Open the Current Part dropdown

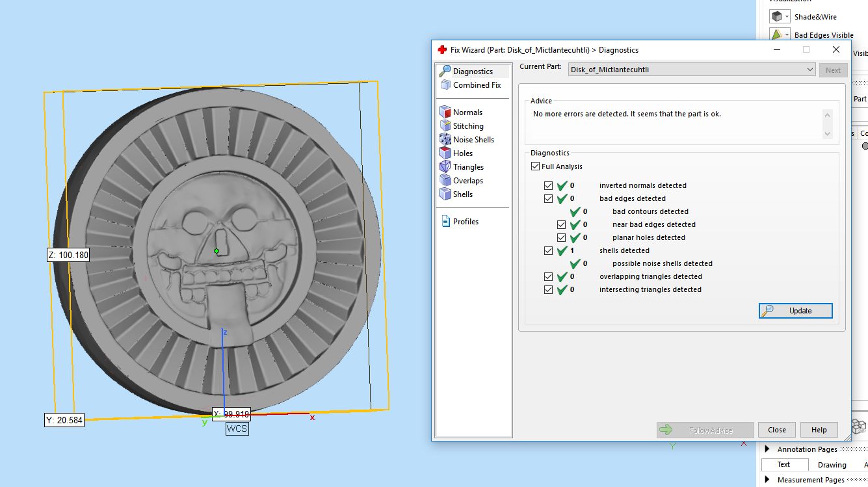coord(809,70)
